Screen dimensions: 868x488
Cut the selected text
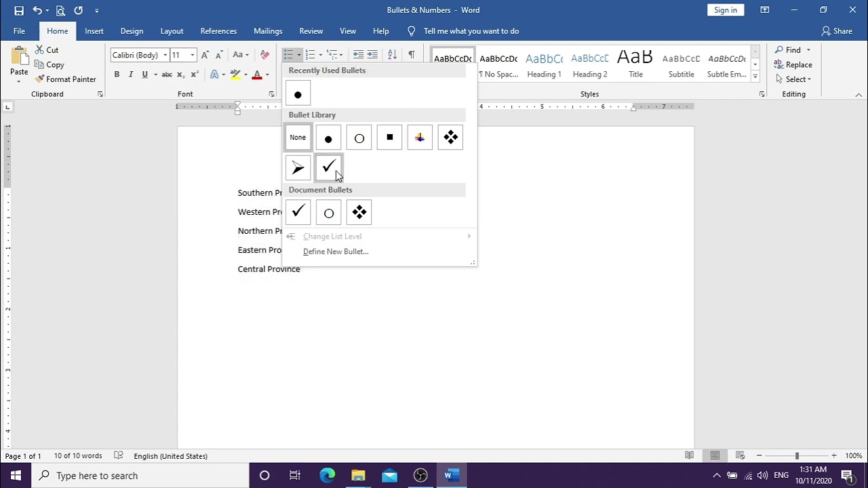[x=47, y=50]
